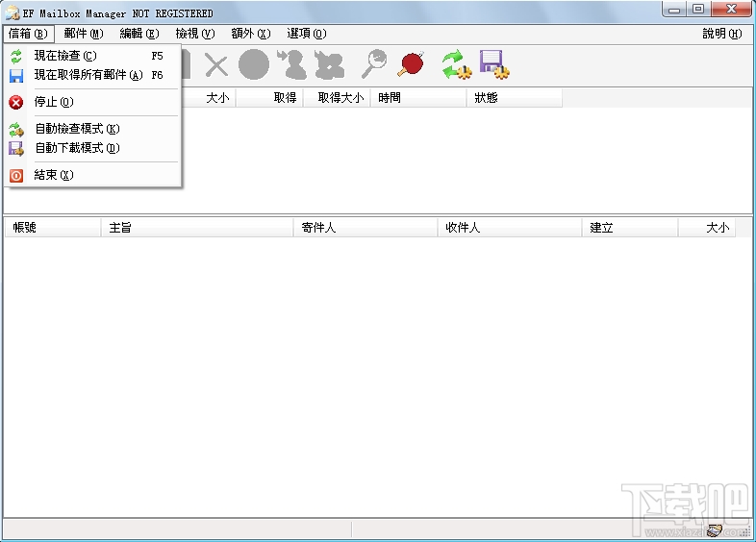Sort by the 時間 column header
Viewport: 756px width, 542px height.
(x=418, y=98)
